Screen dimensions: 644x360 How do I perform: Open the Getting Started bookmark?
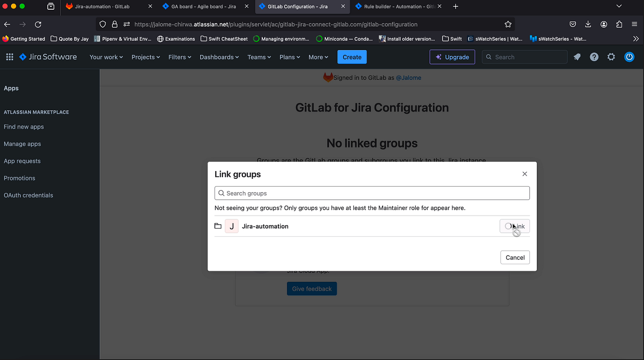coord(24,39)
